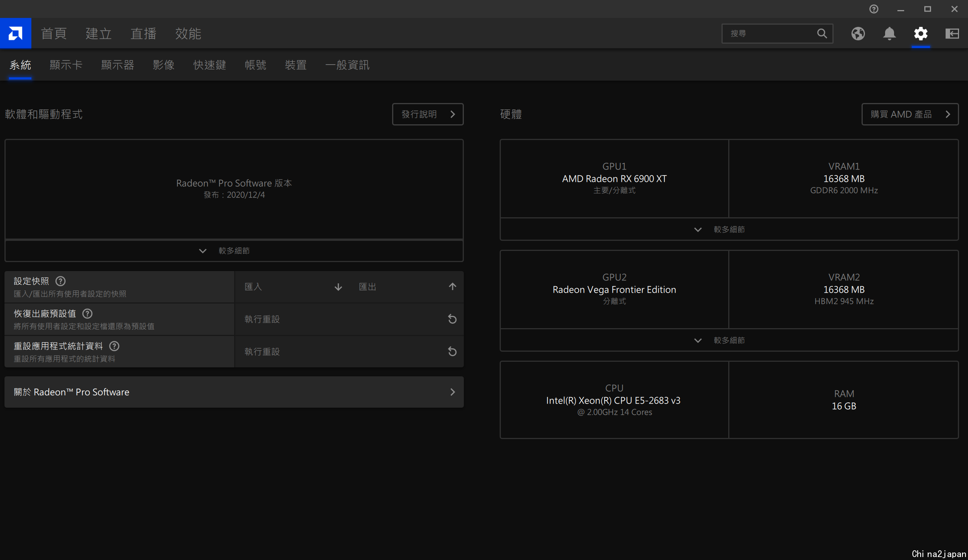The image size is (968, 560).
Task: Open the 效能 menu
Action: [188, 34]
